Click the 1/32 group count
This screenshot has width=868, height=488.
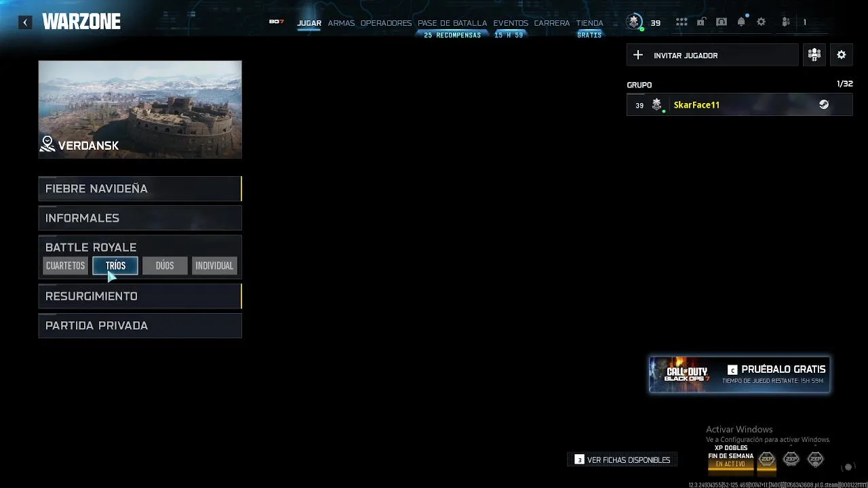coord(845,84)
